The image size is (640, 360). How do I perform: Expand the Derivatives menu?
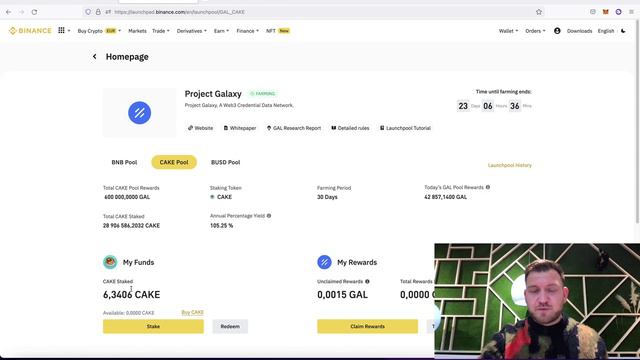pos(191,31)
